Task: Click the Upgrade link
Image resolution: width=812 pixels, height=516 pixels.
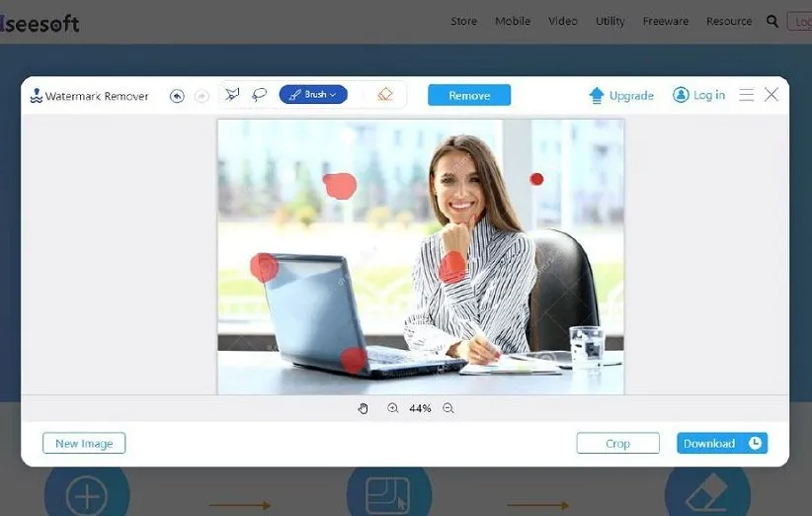Action: 621,96
